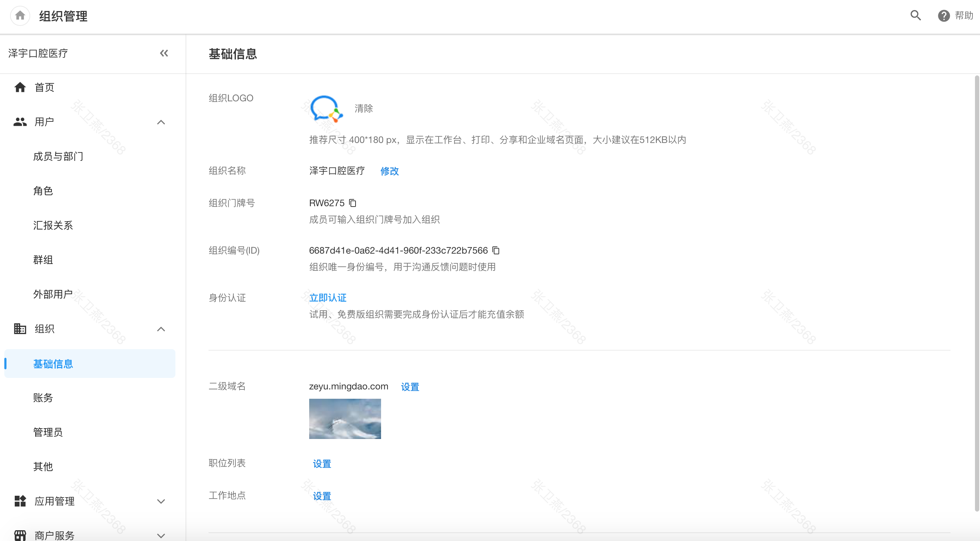Collapse the 组织 section chevron

(161, 329)
